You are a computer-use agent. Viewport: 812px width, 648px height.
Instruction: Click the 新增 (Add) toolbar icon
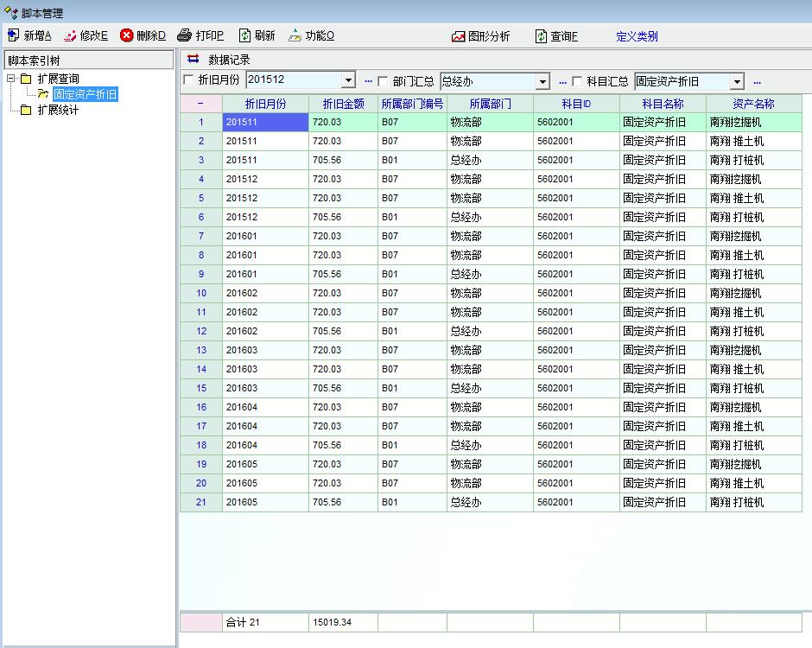point(13,35)
